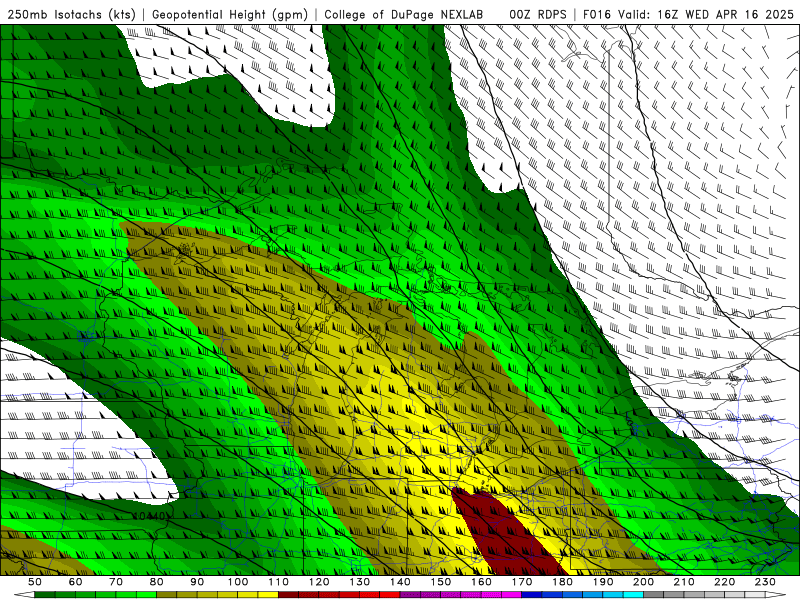Click the legend value "230"
Viewport: 800px width, 600px height.
766,582
